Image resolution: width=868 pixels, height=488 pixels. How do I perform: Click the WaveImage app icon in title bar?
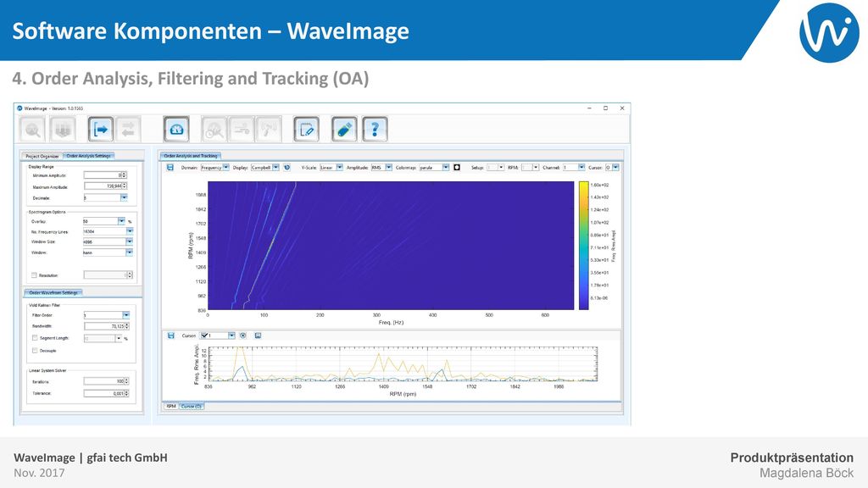click(x=19, y=108)
